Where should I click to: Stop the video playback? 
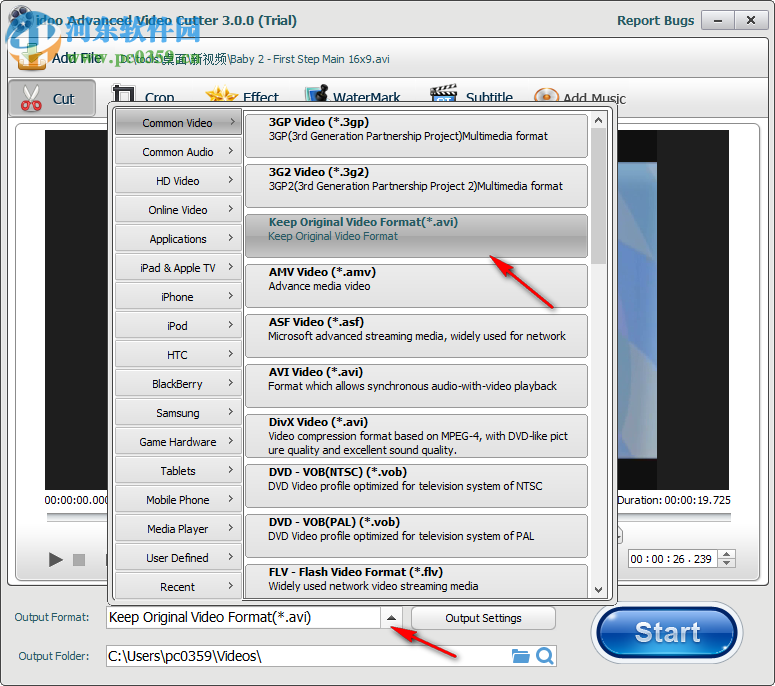79,559
